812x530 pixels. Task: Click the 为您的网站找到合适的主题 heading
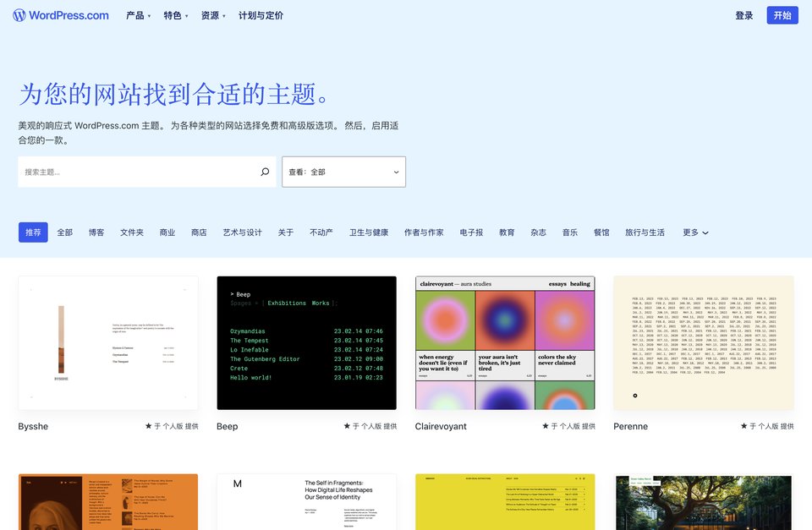tap(173, 94)
